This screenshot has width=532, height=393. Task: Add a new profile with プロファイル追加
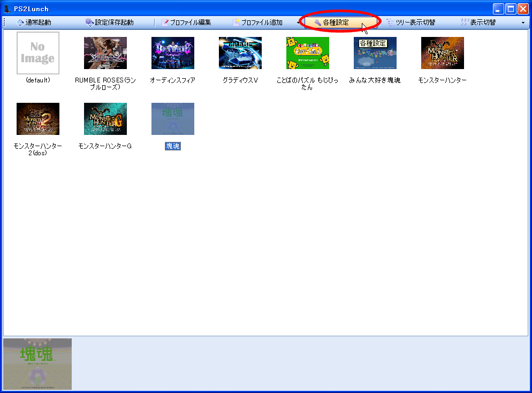(x=258, y=22)
